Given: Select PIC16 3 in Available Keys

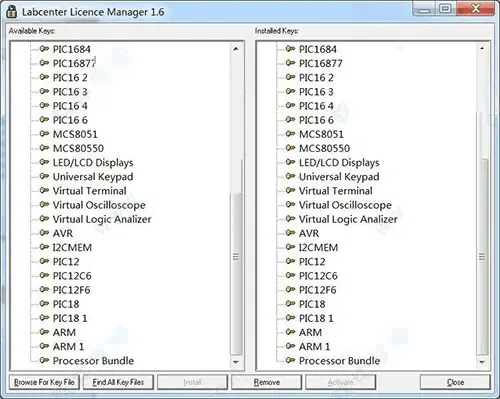Looking at the screenshot, I should tap(70, 92).
